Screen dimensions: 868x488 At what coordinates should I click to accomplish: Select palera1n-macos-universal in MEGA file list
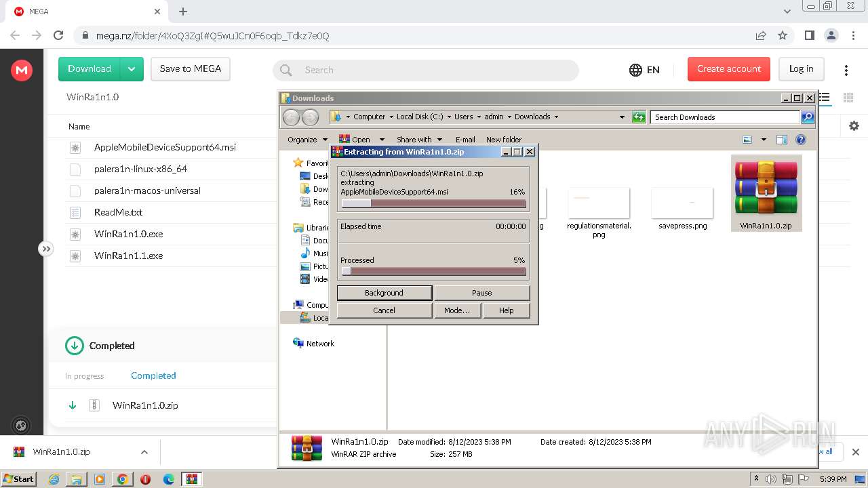[147, 190]
